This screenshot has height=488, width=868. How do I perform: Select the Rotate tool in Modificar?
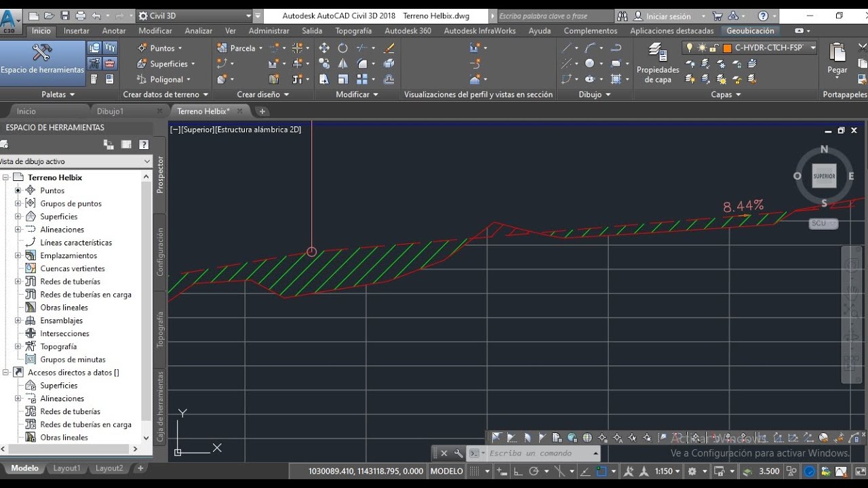pyautogui.click(x=342, y=48)
